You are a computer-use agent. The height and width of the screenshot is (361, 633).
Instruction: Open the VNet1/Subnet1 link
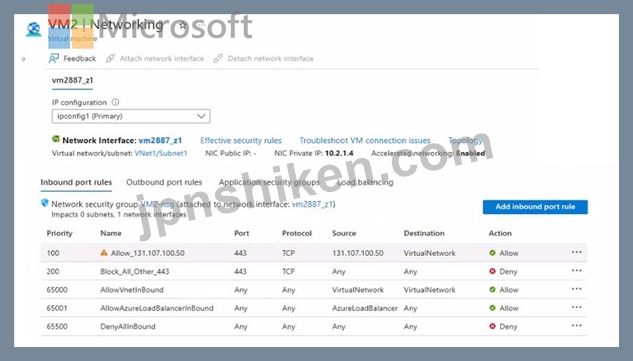(161, 153)
